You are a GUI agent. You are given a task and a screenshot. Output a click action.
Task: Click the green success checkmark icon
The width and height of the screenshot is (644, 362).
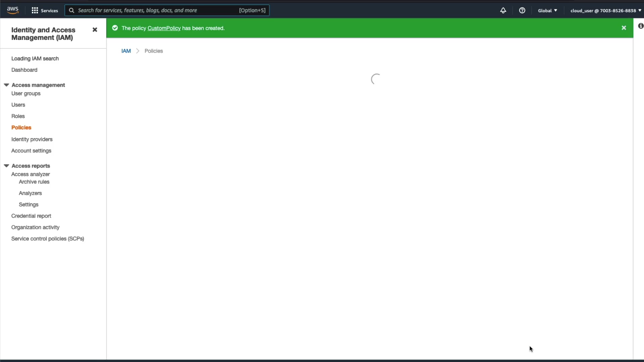point(115,28)
